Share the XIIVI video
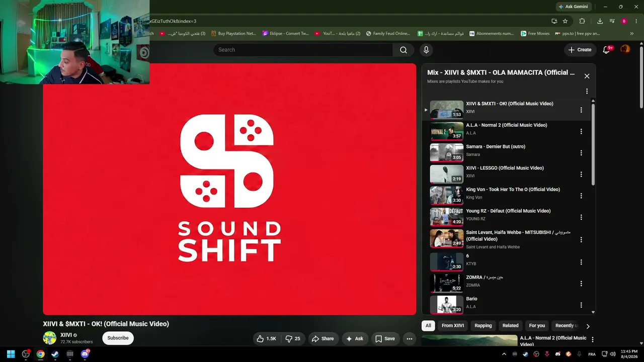Viewport: 644px width, 362px height. click(x=323, y=339)
